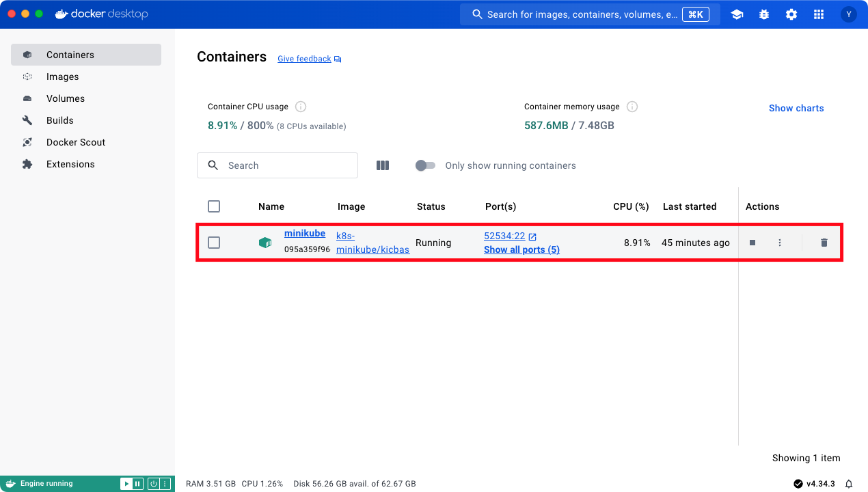The width and height of the screenshot is (868, 492).
Task: Delete the minikube container
Action: [824, 243]
